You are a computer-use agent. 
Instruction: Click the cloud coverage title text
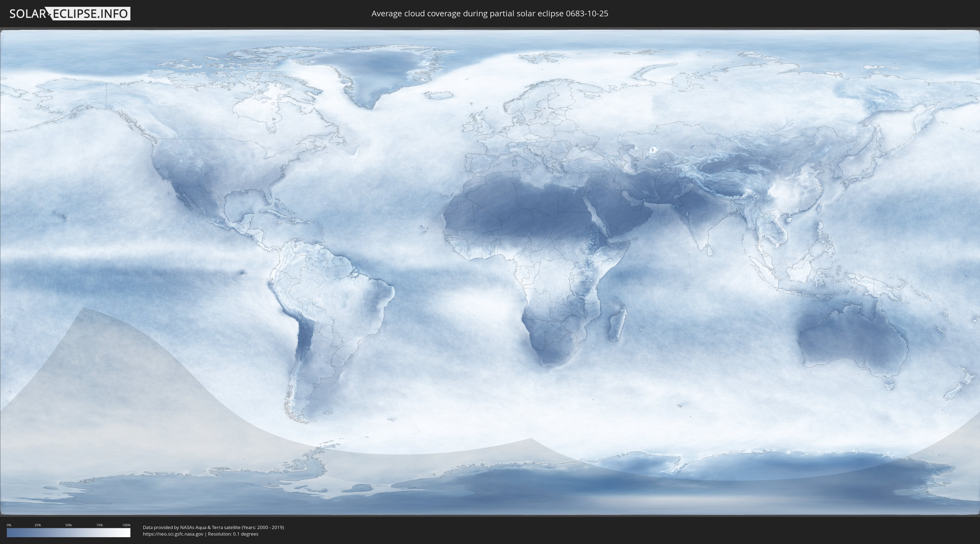[x=490, y=14]
